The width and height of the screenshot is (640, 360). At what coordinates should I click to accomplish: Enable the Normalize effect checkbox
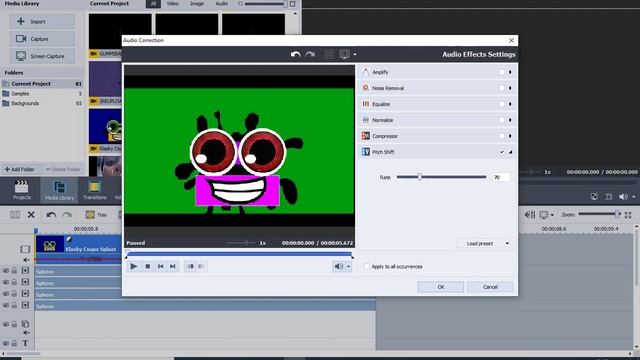coord(502,120)
